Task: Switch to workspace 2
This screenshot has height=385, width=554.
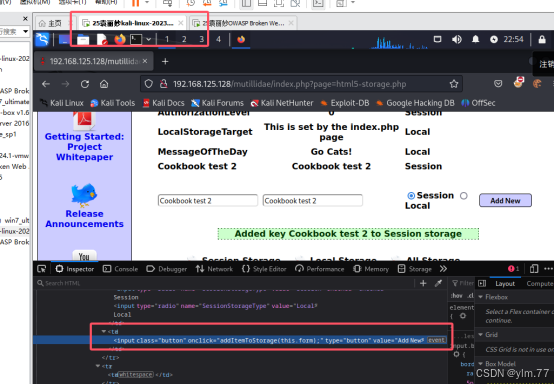Action: pyautogui.click(x=184, y=39)
